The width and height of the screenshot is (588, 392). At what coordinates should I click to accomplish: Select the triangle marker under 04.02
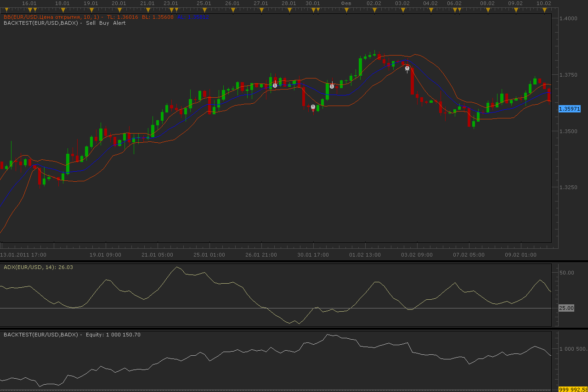431,10
